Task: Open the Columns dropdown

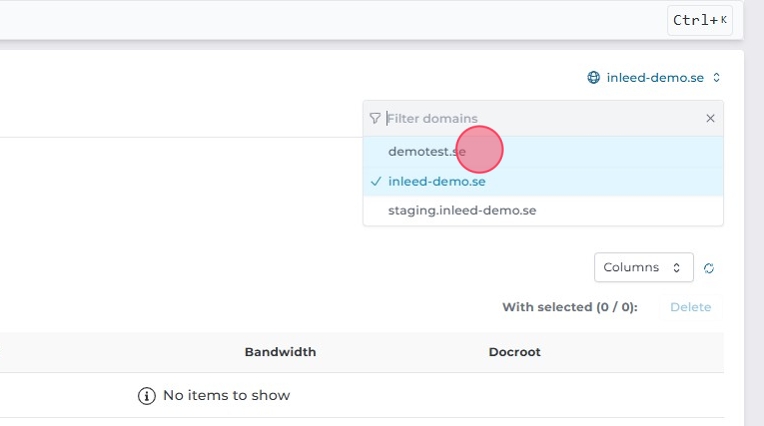Action: point(643,267)
